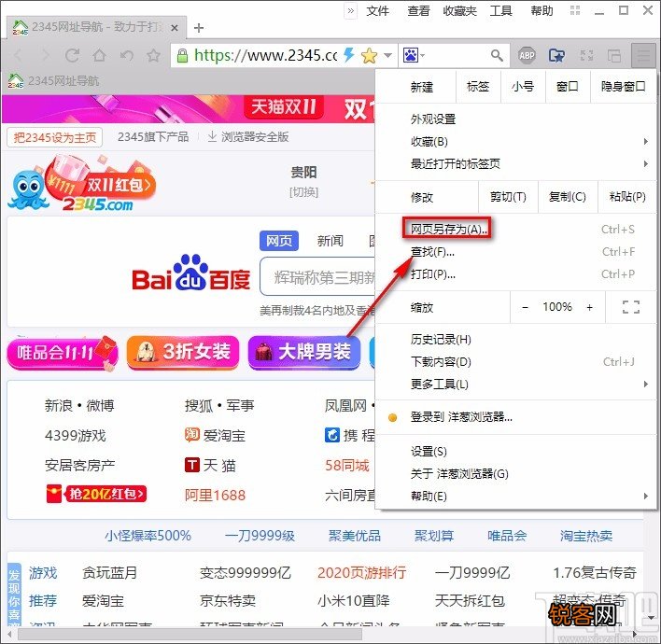Click the Baidu 百度 logo
Viewport: 661px width, 644px height.
[190, 274]
